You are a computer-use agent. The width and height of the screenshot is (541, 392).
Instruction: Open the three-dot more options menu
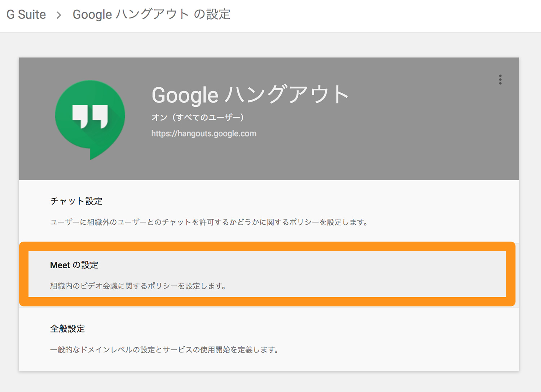point(500,80)
